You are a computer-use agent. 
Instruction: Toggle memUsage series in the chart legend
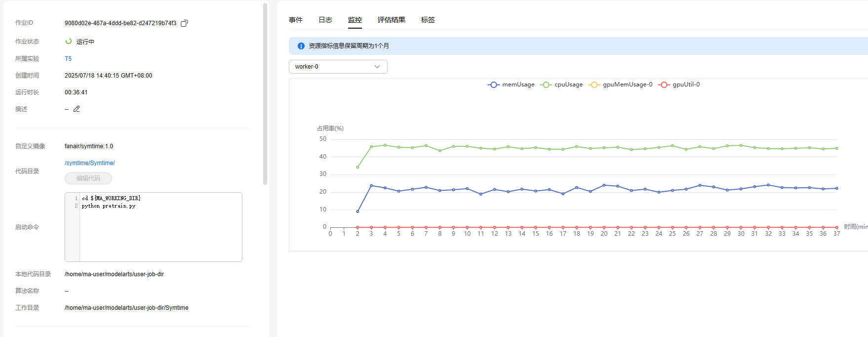[511, 84]
